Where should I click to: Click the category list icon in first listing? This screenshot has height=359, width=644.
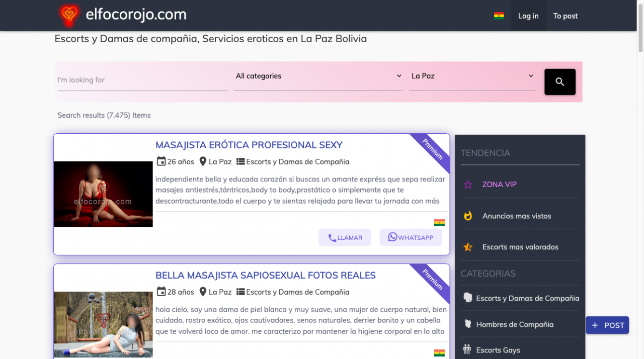pos(240,161)
